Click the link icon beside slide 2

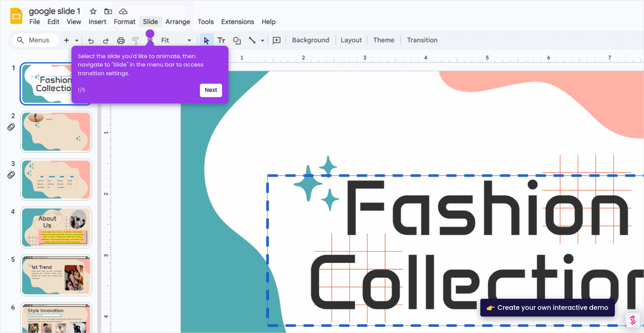11,127
